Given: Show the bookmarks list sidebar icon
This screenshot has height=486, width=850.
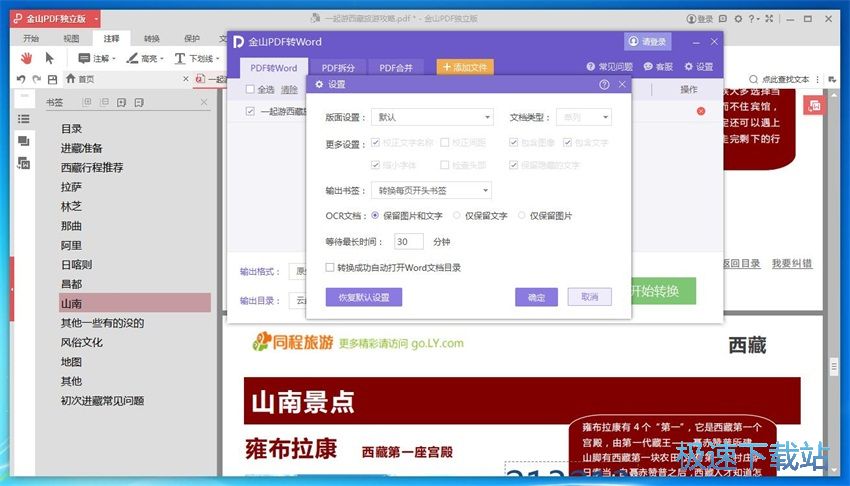Looking at the screenshot, I should pos(23,119).
